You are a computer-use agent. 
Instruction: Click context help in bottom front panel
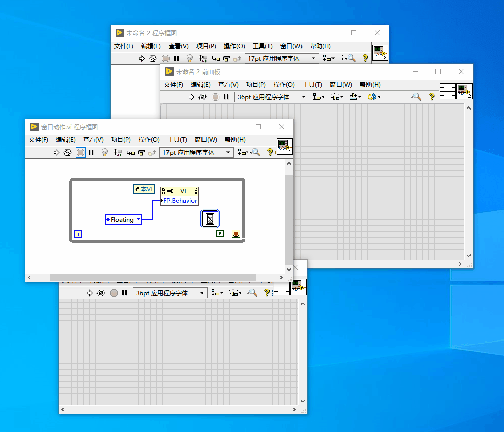click(267, 293)
